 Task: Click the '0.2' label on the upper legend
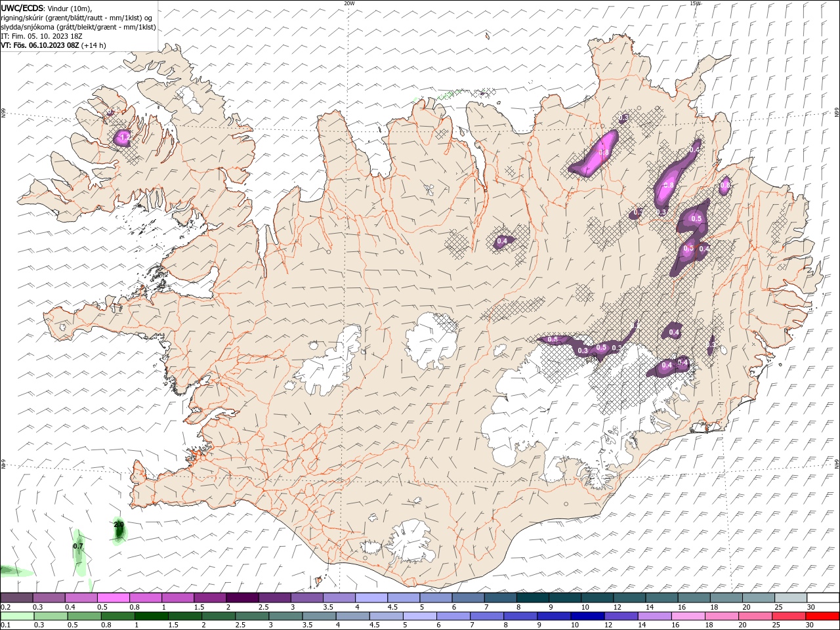pos(6,607)
